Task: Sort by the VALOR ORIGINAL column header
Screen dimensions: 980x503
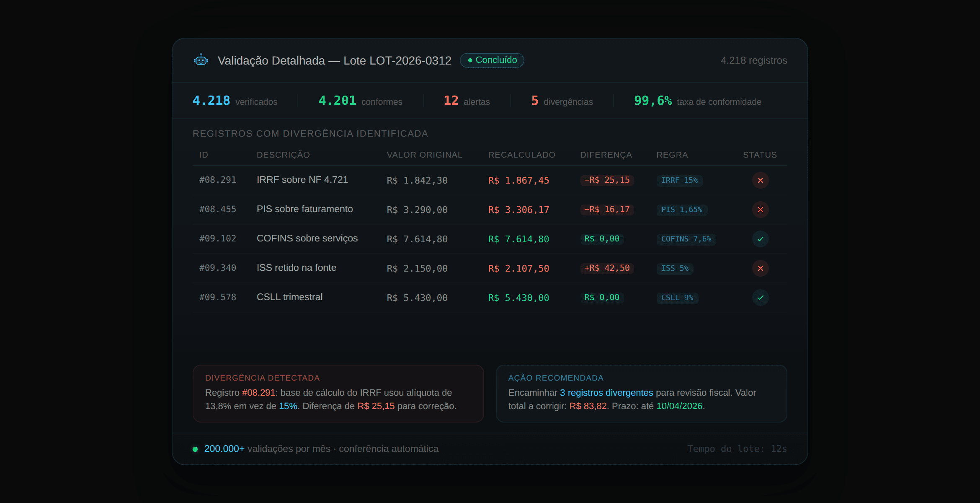Action: [424, 155]
